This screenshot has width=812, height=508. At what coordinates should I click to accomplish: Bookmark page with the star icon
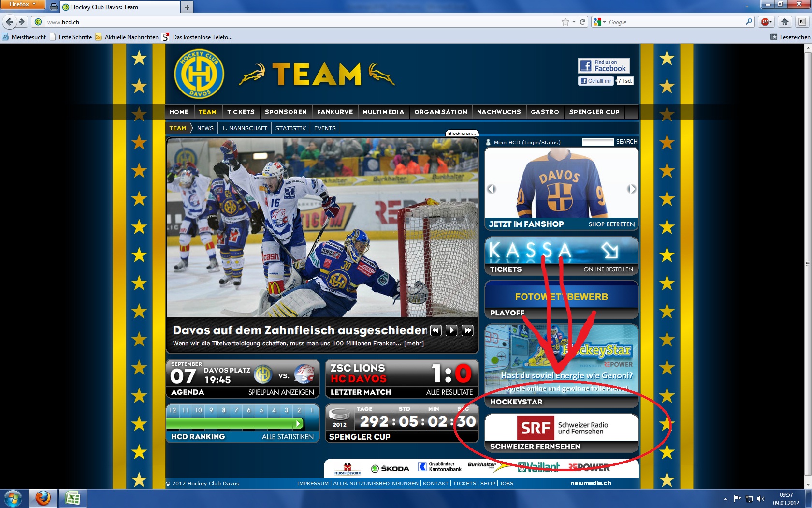(x=565, y=22)
